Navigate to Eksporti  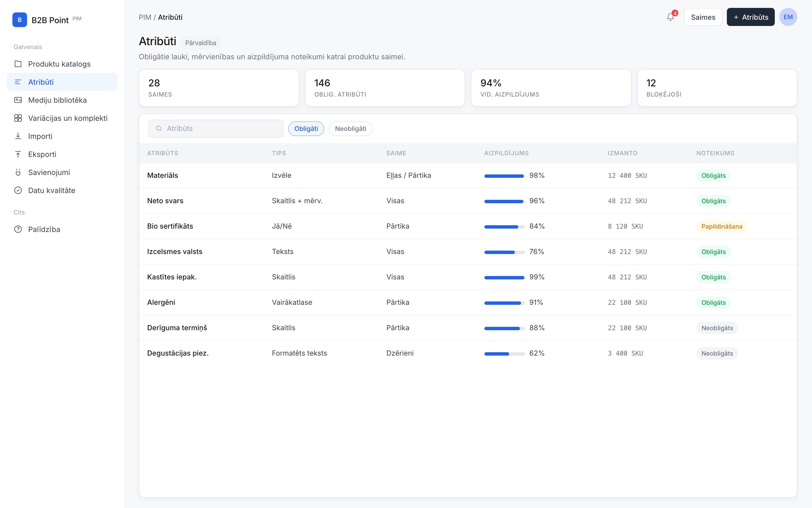pos(62,154)
